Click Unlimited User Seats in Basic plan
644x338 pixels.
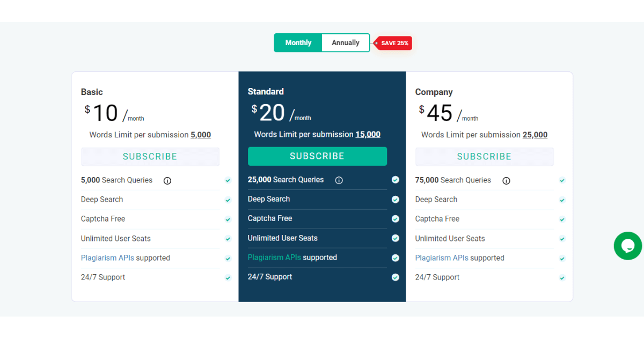click(116, 239)
